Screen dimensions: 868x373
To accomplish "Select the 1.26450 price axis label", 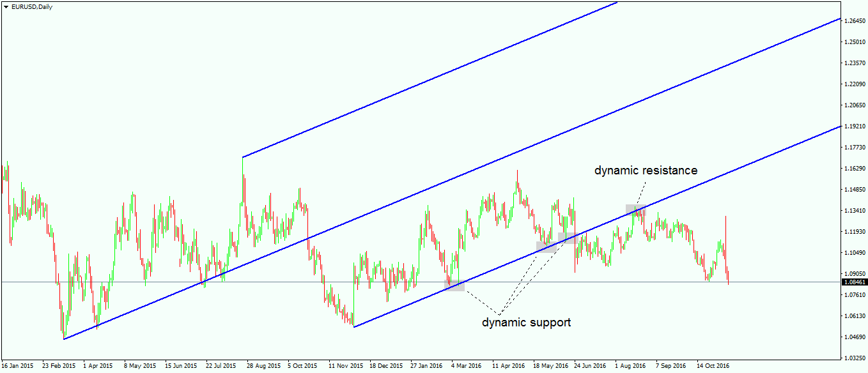I will coord(853,20).
